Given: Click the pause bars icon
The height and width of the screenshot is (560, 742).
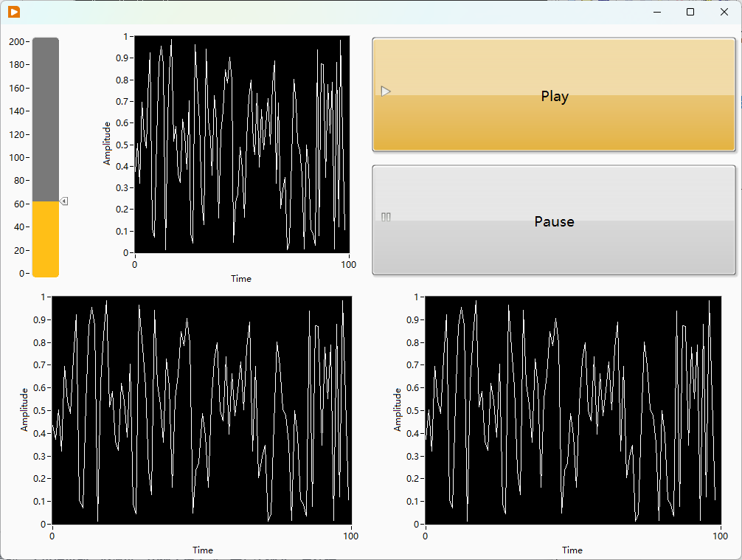Looking at the screenshot, I should (x=386, y=217).
